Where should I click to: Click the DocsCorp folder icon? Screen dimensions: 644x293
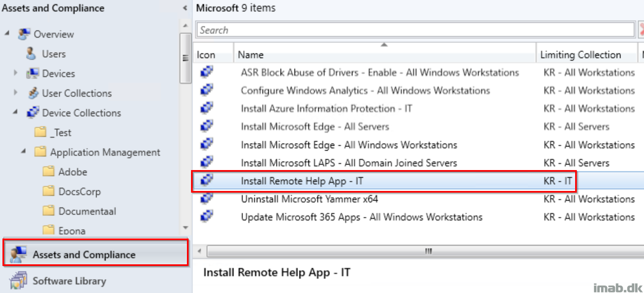coord(48,191)
